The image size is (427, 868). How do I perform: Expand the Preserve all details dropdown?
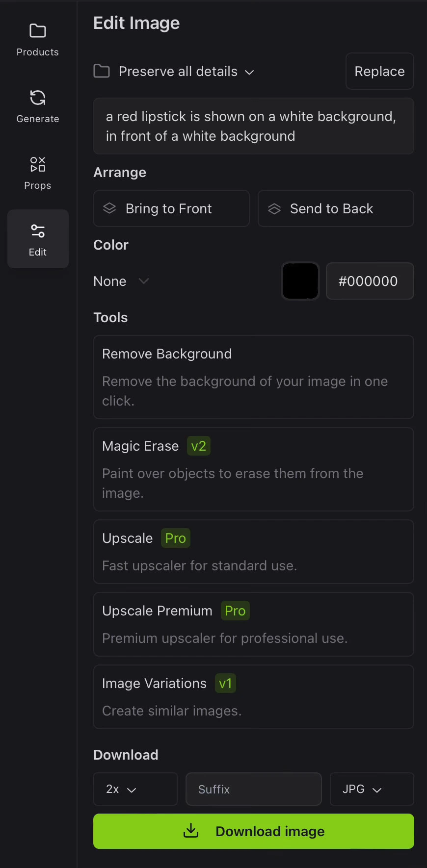(x=187, y=72)
